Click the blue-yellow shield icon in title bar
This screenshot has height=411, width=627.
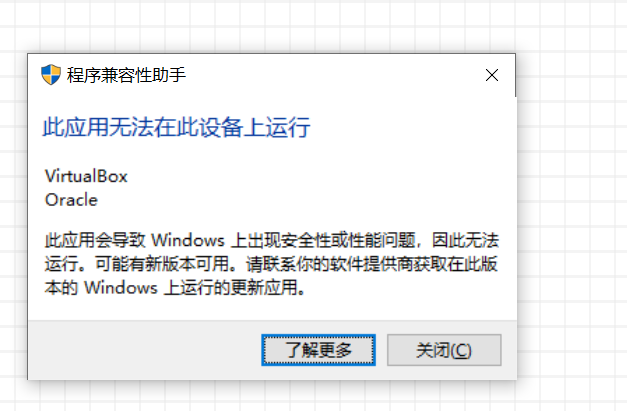click(x=51, y=75)
